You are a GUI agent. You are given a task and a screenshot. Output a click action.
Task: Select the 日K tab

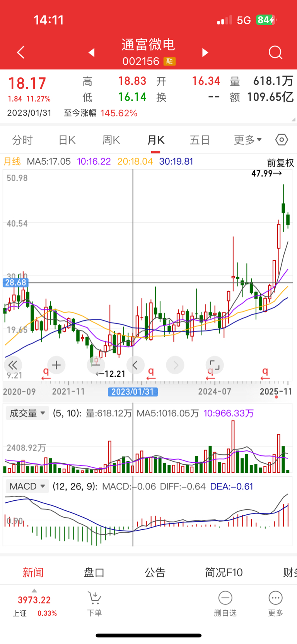(67, 140)
